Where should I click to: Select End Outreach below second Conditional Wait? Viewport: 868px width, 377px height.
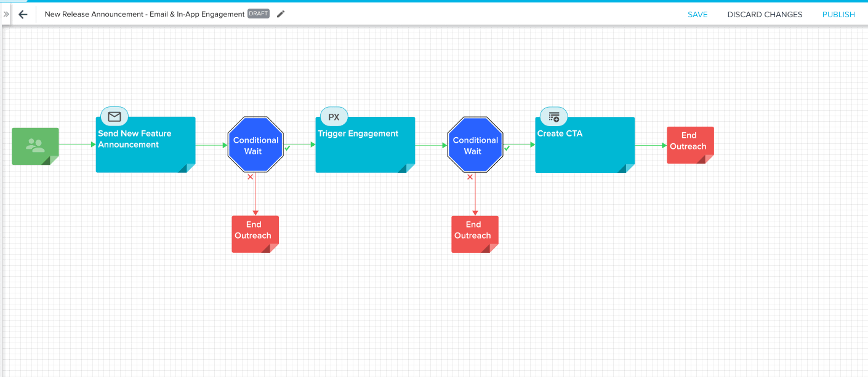(x=474, y=233)
